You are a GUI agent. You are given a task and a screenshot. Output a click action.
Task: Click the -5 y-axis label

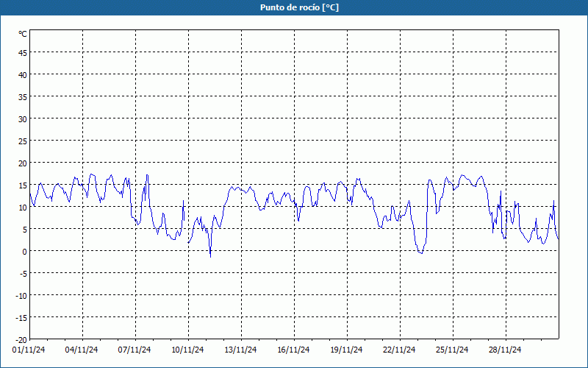pos(24,274)
